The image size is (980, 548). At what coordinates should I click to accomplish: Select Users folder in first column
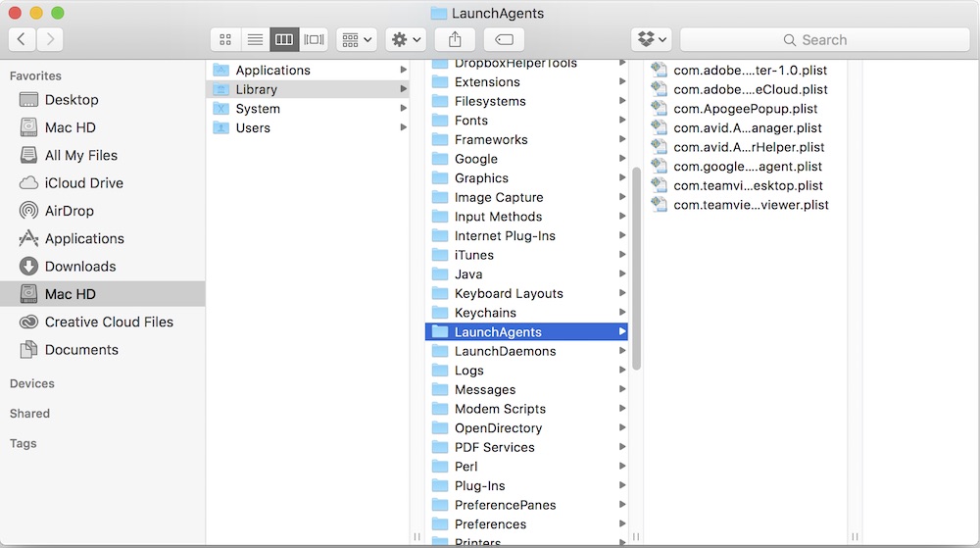coord(308,128)
